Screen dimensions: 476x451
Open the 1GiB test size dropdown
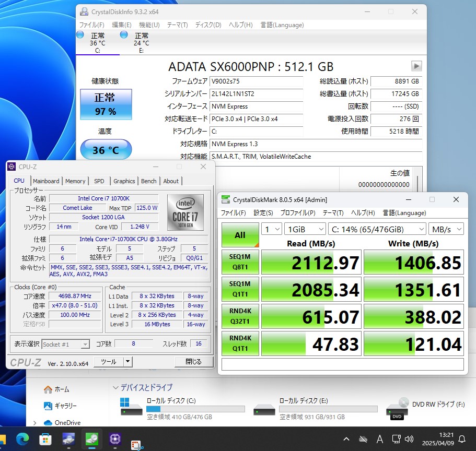coord(305,229)
